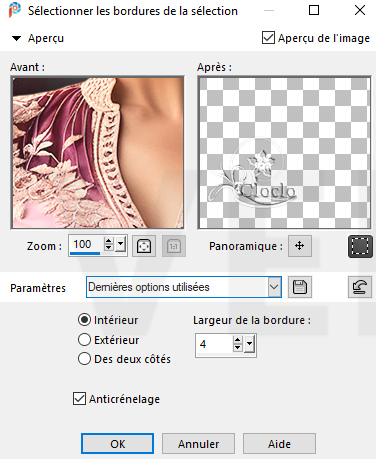Select the Extérieur radio button
Viewport: 376px width, 459px height.
pyautogui.click(x=84, y=340)
